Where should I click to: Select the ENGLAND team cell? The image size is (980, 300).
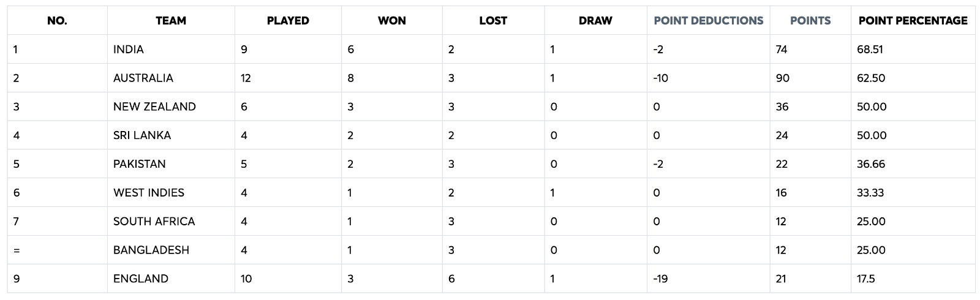tap(141, 279)
